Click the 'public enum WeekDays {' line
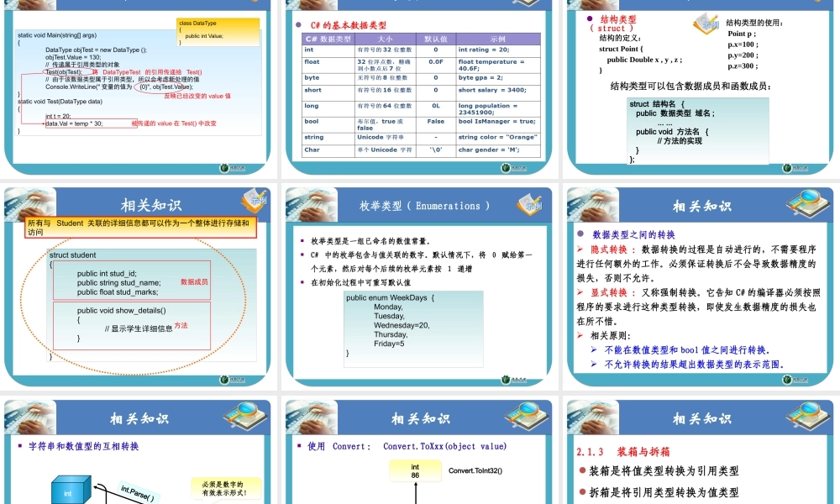 (390, 298)
